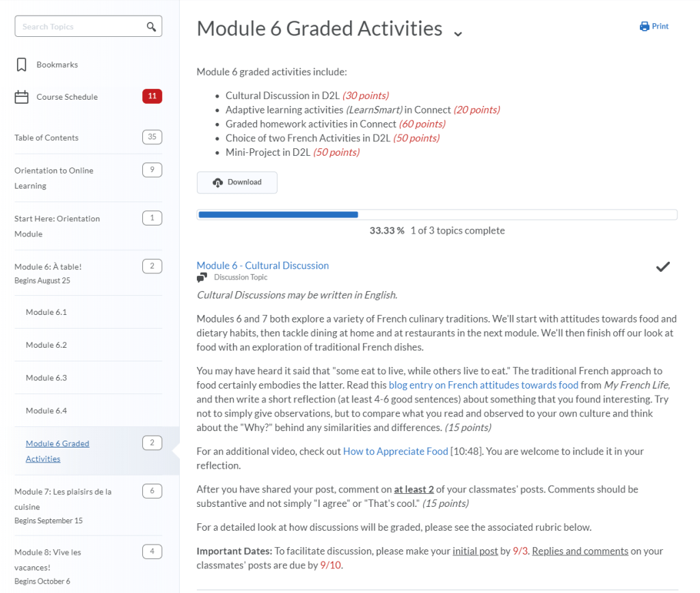Click the cloud download icon
Viewport: 700px width, 593px height.
(218, 182)
